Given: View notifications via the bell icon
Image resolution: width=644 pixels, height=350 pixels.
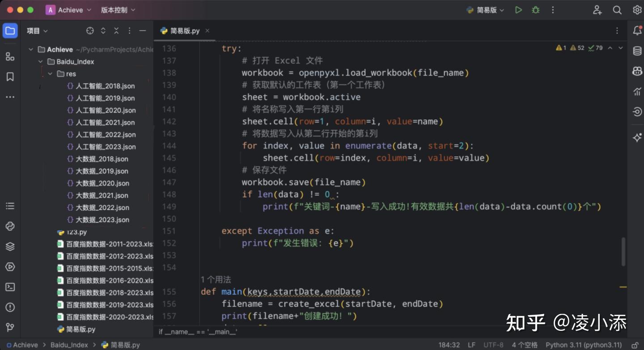Looking at the screenshot, I should 637,30.
